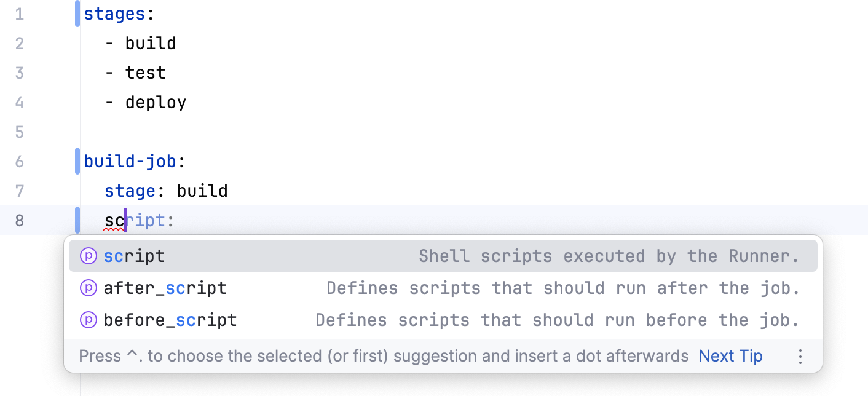The image size is (868, 396).
Task: Click the blue change marker next to "stages:"
Action: click(x=76, y=14)
